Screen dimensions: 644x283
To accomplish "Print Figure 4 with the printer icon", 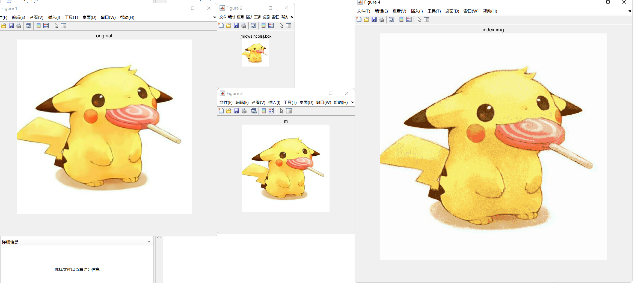I will [x=382, y=20].
